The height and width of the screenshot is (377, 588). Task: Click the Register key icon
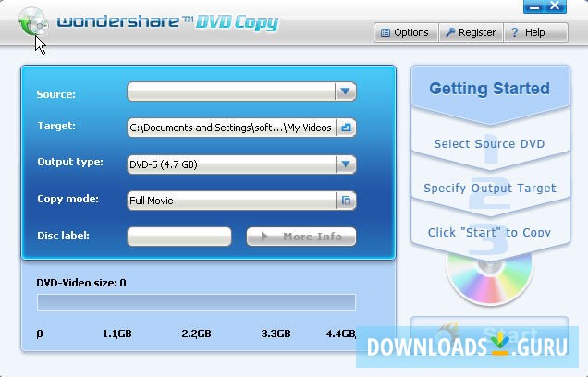(450, 32)
